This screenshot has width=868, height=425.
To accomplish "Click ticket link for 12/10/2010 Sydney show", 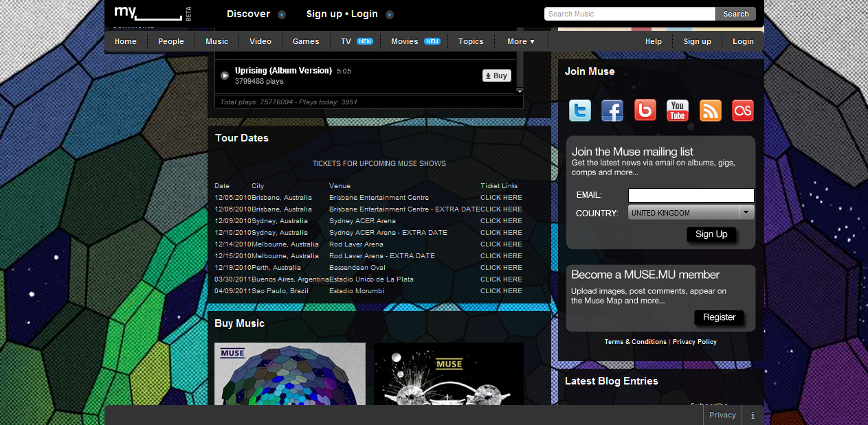I will click(x=501, y=233).
